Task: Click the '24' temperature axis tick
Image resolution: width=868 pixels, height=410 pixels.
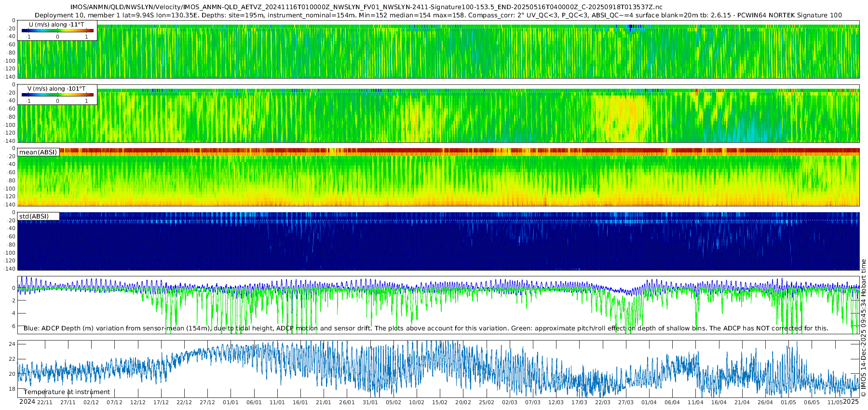Action: coord(12,344)
